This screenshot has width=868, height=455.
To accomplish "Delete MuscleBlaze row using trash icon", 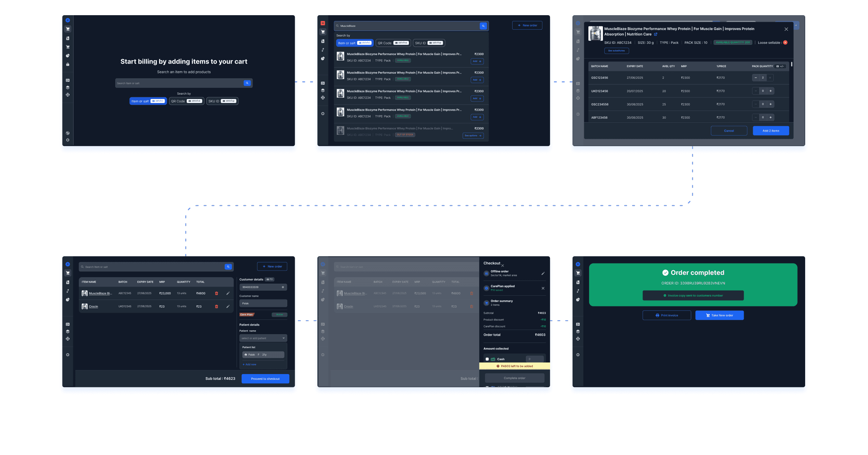I will pos(216,293).
